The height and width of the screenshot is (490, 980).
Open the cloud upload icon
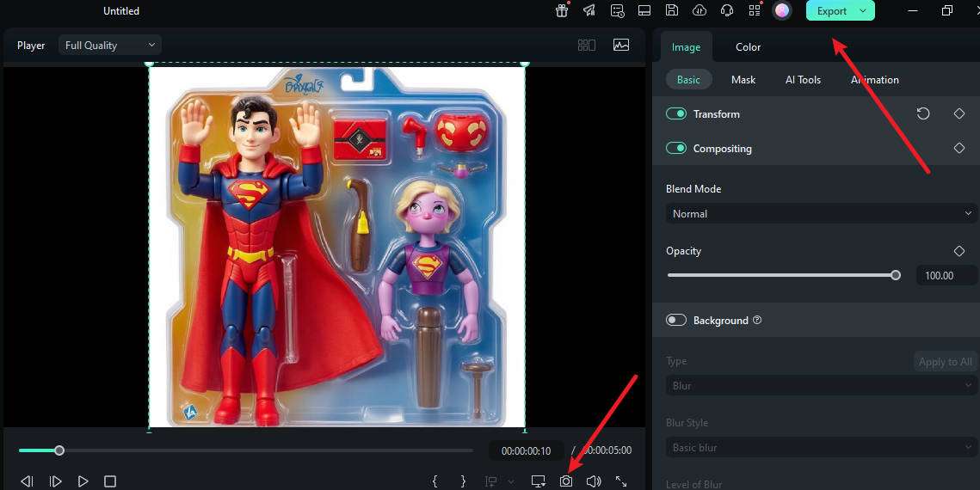pos(700,10)
